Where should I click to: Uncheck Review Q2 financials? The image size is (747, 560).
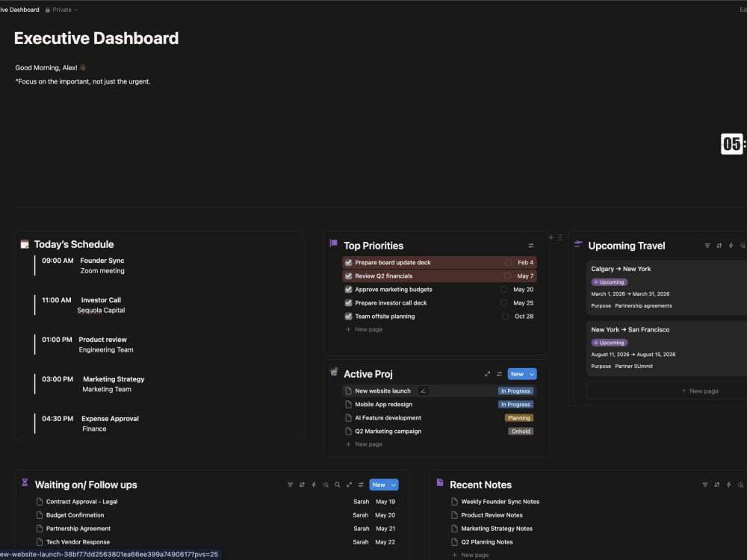349,276
